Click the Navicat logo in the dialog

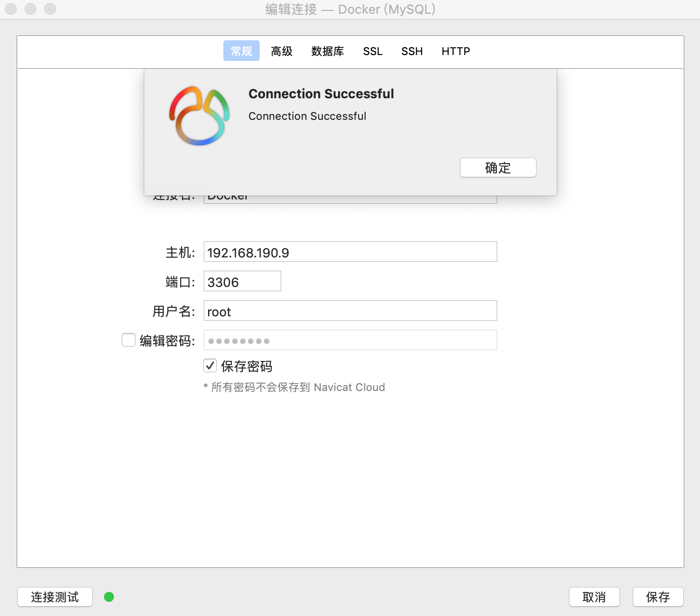tap(199, 116)
